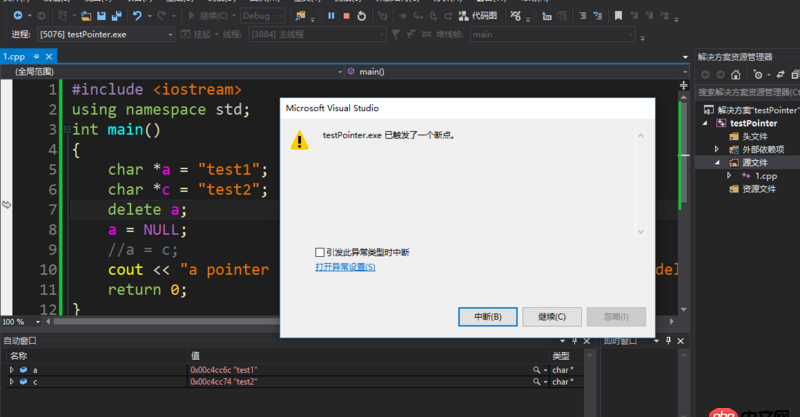Click value 0x00c4cc74 "test2"
Screen dimensions: 800x417
pos(224,381)
